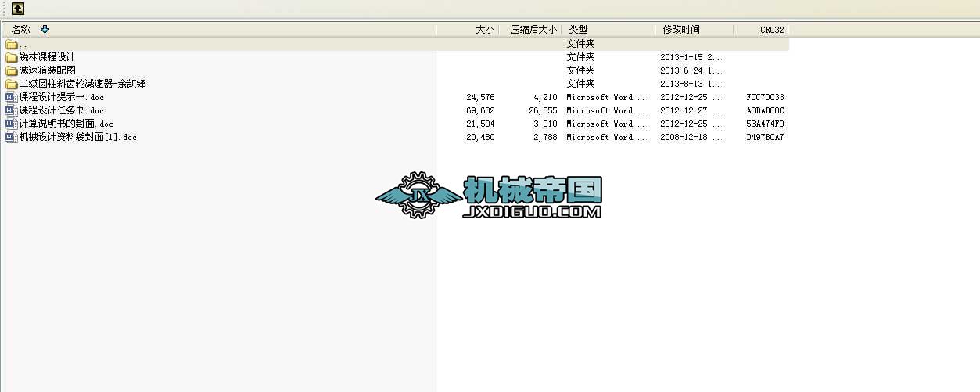The width and height of the screenshot is (980, 392).
Task: Select the 减速箱装配图 folder name
Action: tap(47, 70)
